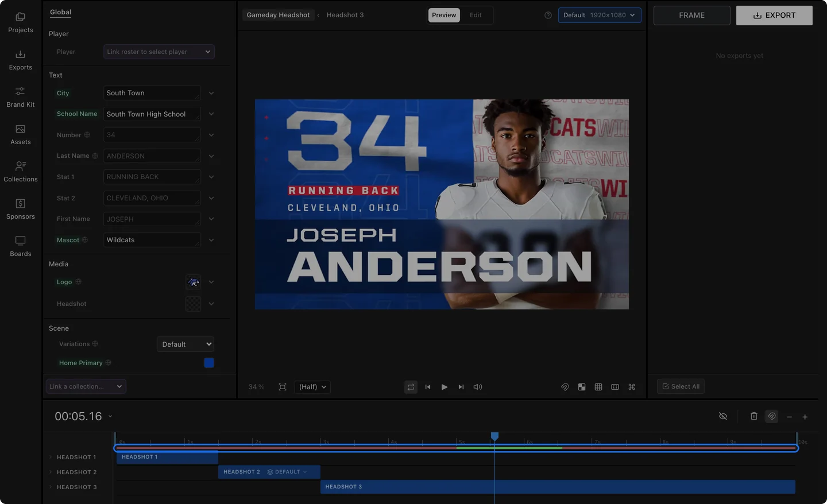Open the Assets sidebar section
The width and height of the screenshot is (827, 504).
(21, 135)
